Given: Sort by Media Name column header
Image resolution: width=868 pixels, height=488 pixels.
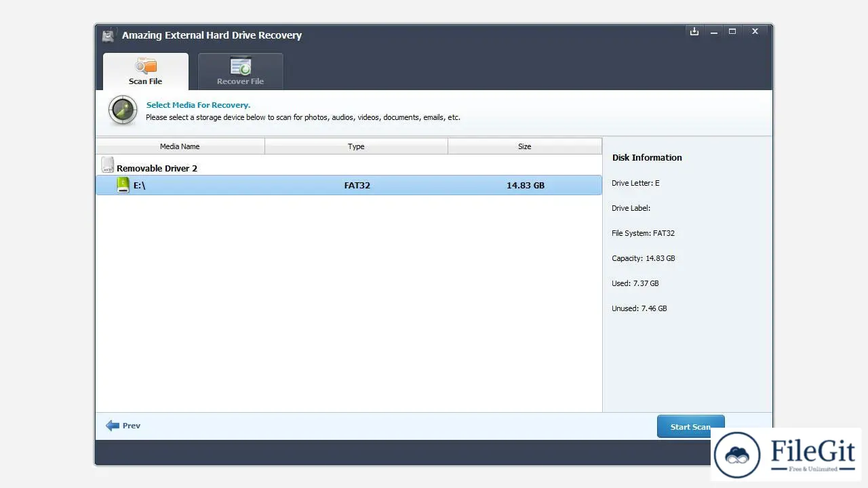Looking at the screenshot, I should 180,146.
